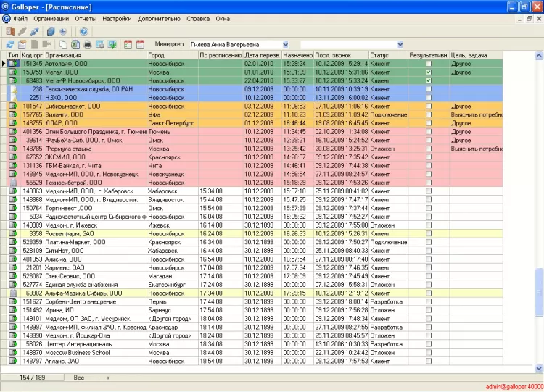Open the blue cube organizations icon
Image resolution: width=544 pixels, height=392 pixels.
[51, 32]
